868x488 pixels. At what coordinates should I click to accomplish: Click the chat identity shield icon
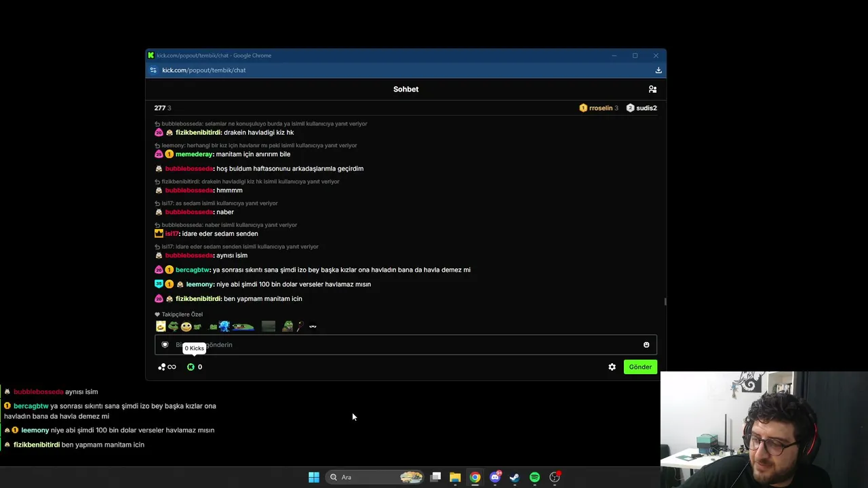165,344
